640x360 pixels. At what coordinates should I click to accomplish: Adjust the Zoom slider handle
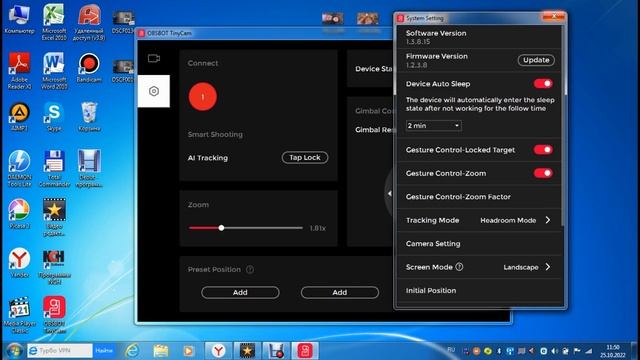[x=221, y=228]
